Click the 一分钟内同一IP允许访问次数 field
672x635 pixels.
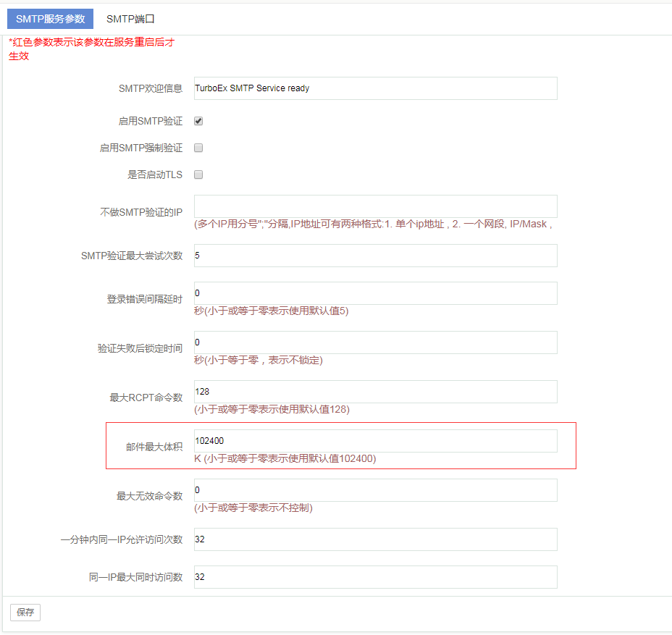(x=375, y=539)
